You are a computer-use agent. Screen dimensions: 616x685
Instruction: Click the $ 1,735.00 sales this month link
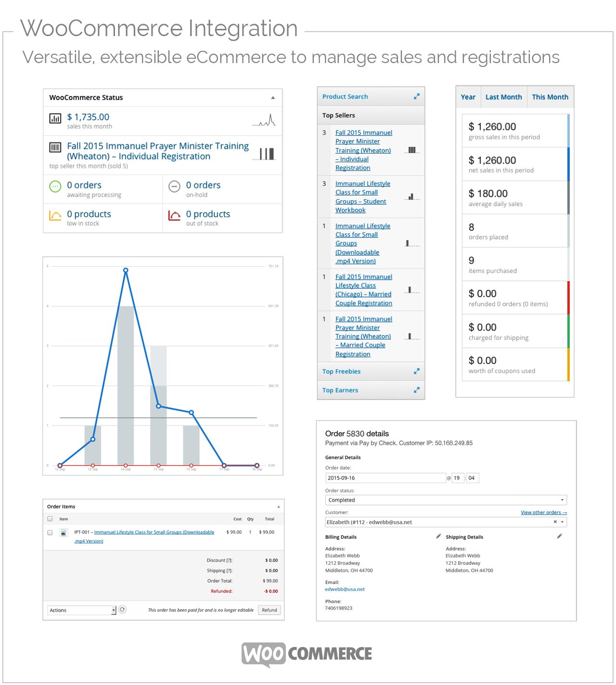[x=88, y=117]
